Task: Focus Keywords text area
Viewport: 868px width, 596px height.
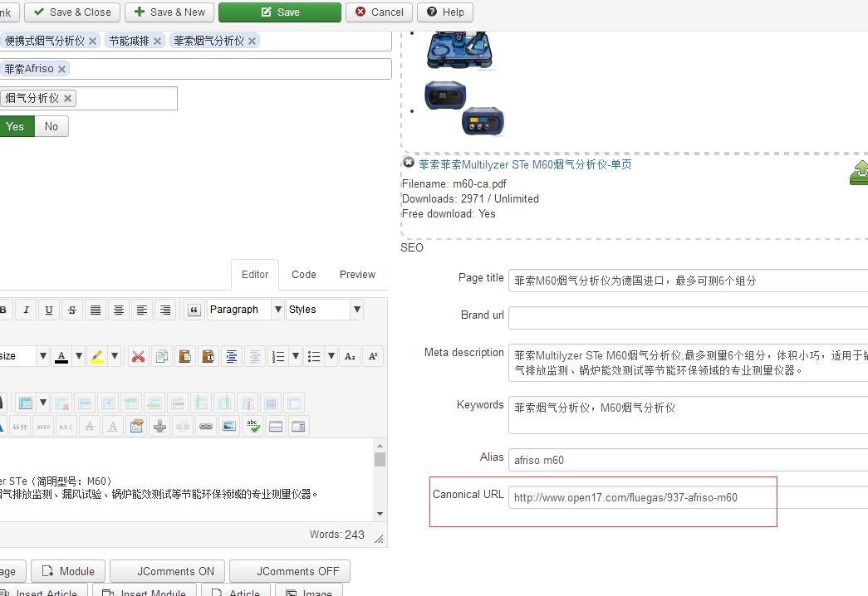Action: tap(688, 415)
